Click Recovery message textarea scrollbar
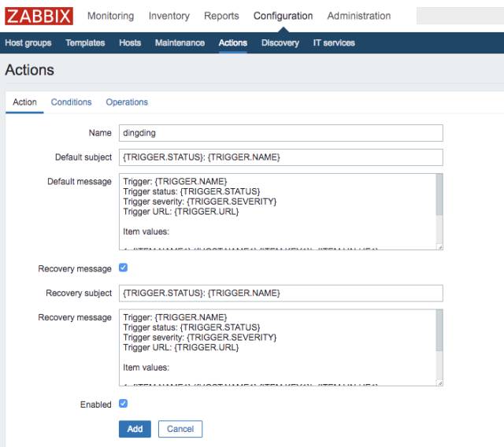Image resolution: width=504 pixels, height=447 pixels. click(439, 330)
